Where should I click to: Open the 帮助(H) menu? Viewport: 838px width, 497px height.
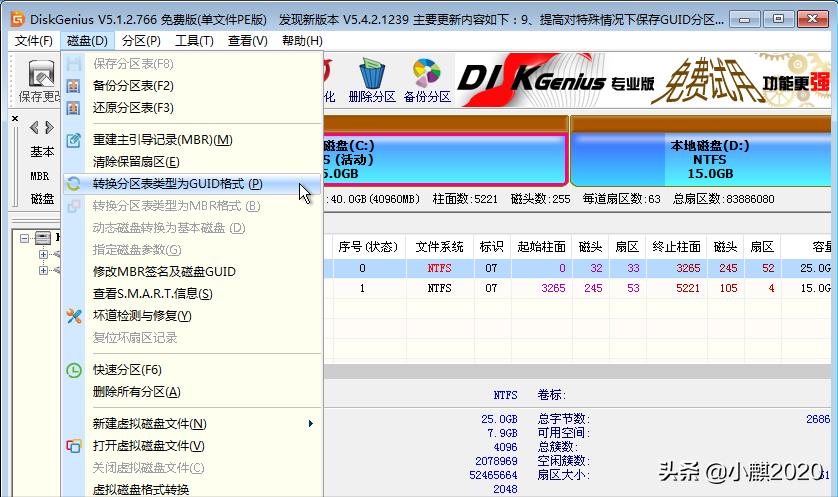click(x=302, y=41)
